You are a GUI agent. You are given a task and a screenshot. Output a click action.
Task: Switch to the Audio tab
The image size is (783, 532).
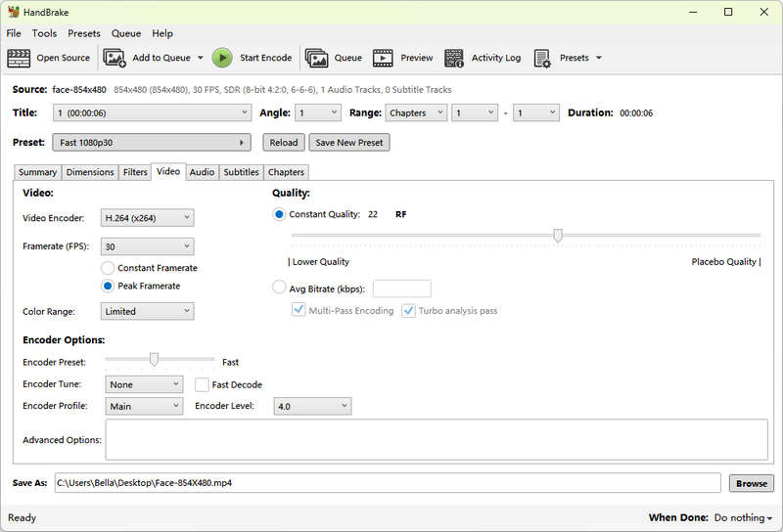(x=202, y=172)
